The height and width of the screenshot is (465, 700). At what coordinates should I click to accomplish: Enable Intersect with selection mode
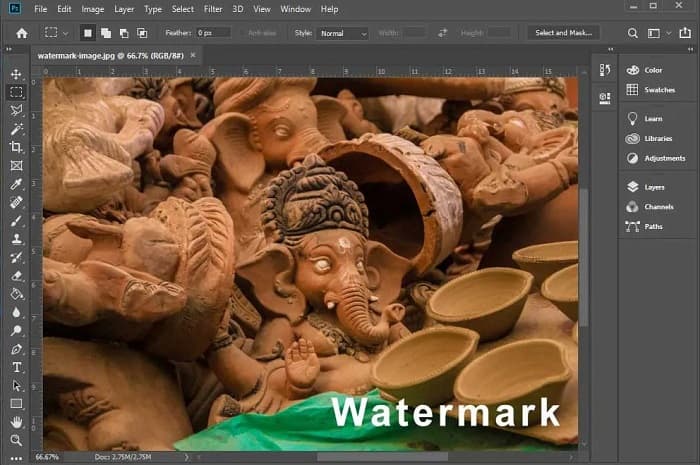141,33
